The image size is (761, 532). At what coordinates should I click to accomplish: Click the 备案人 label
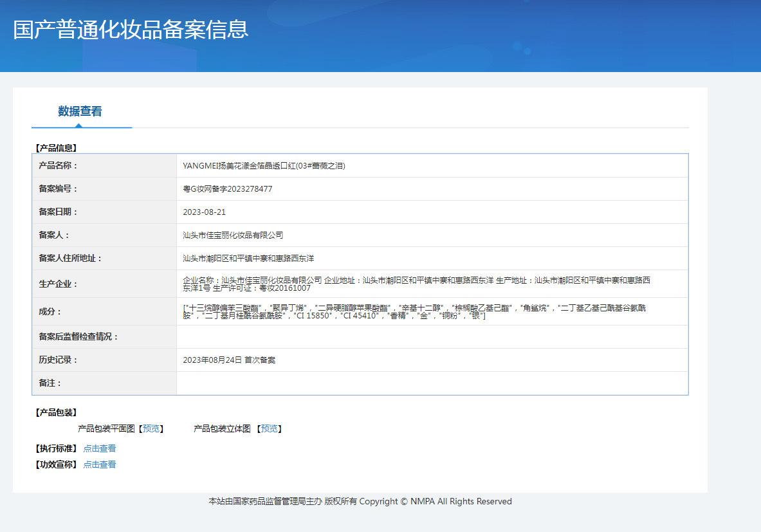(x=54, y=235)
